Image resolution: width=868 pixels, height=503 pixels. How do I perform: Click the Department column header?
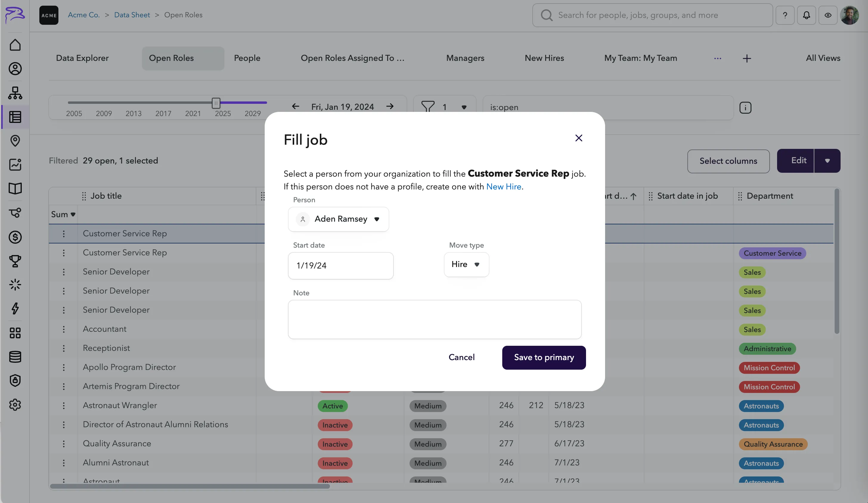[770, 196]
